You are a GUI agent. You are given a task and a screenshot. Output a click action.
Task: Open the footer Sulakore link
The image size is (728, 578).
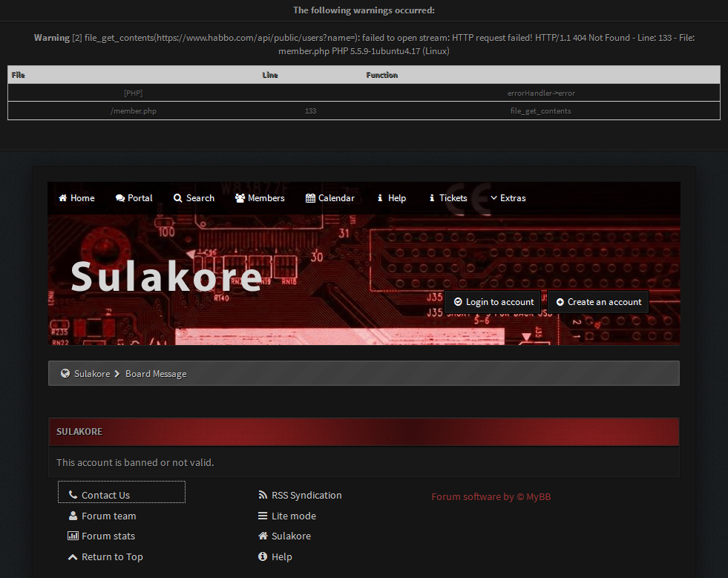click(291, 536)
